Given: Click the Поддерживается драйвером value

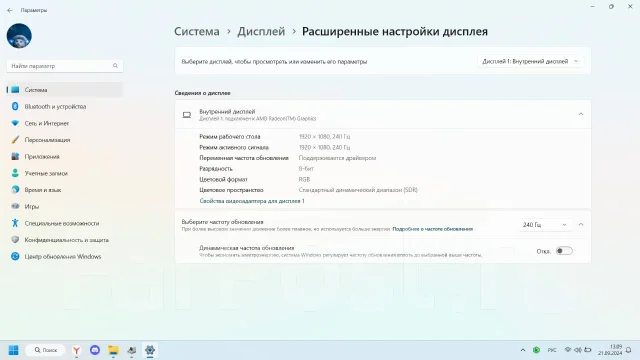Looking at the screenshot, I should (337, 158).
